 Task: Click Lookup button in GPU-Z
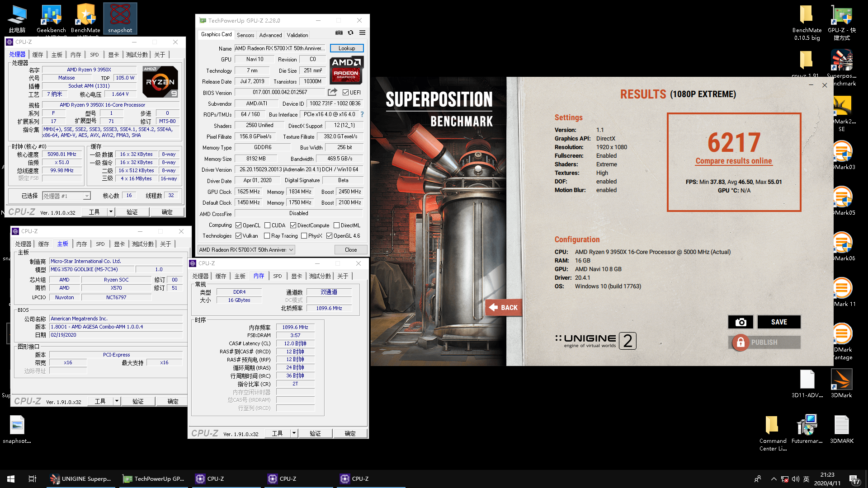click(347, 48)
